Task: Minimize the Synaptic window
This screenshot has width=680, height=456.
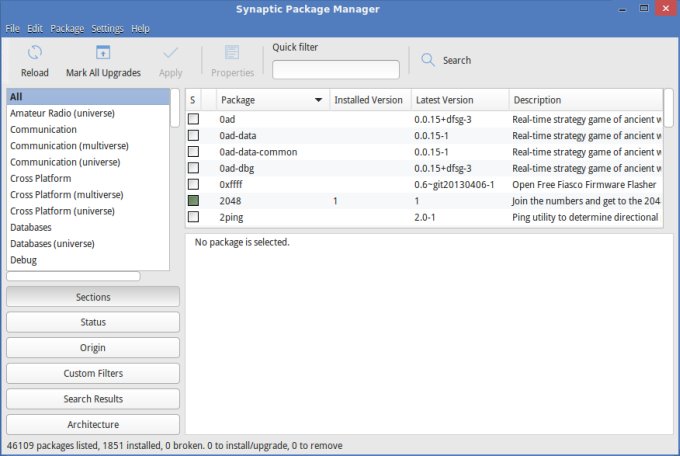Action: tap(621, 10)
